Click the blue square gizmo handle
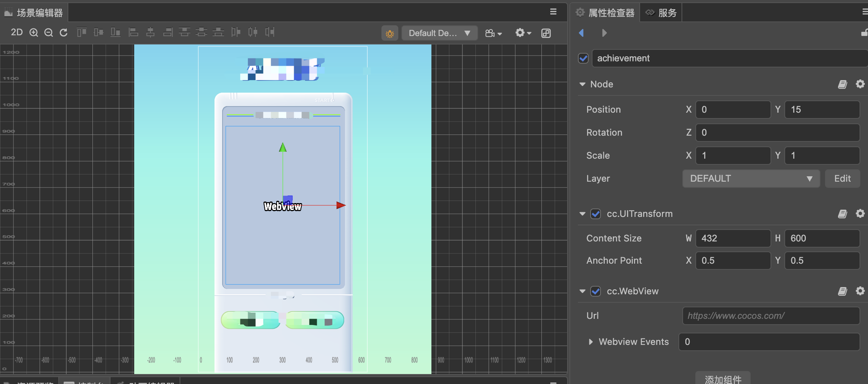The image size is (868, 384). pyautogui.click(x=288, y=200)
